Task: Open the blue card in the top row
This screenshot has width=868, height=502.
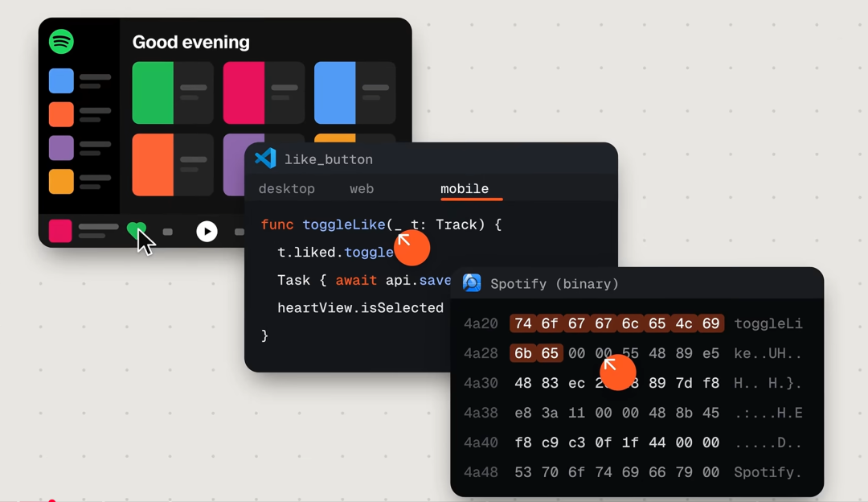Action: point(355,93)
